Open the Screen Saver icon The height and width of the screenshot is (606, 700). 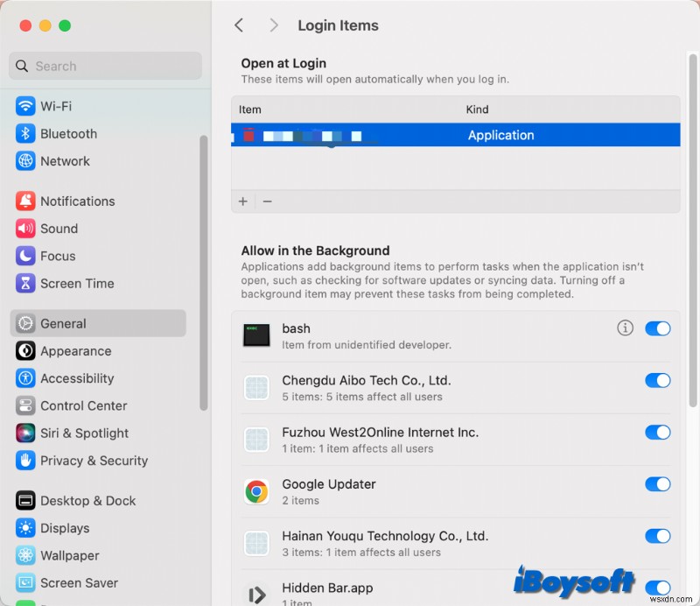pyautogui.click(x=25, y=582)
